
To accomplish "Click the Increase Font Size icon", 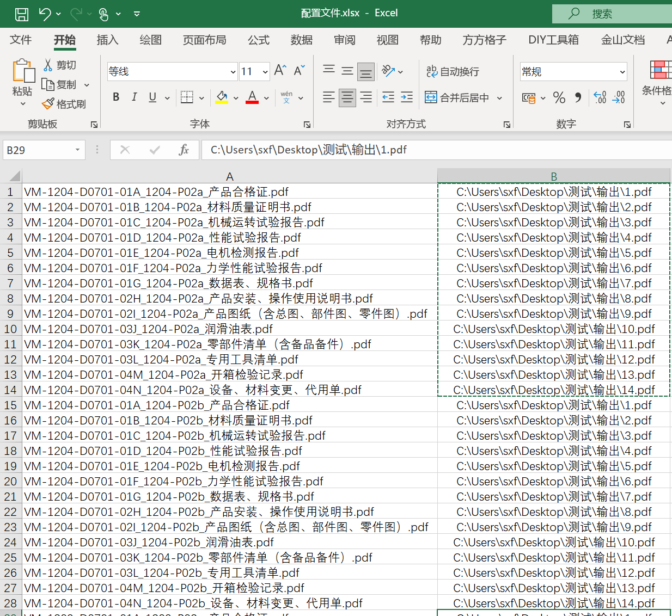I will (280, 71).
